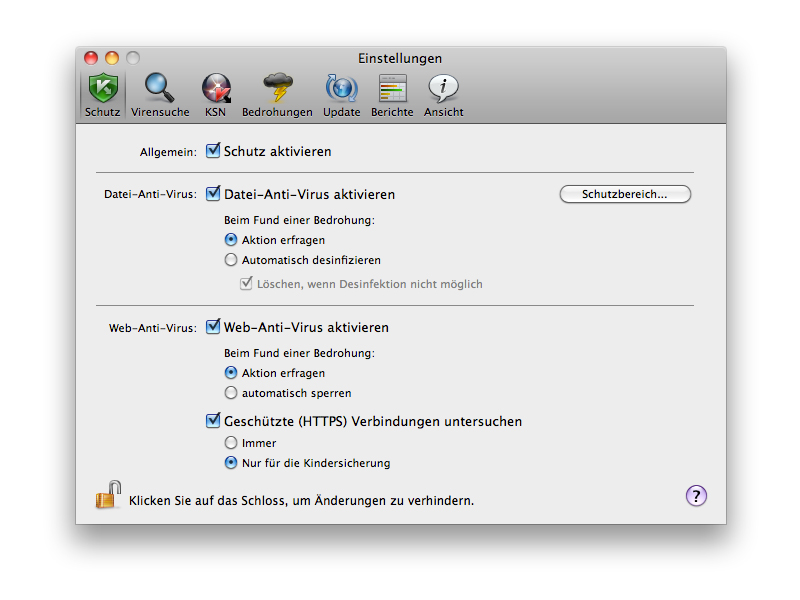Open help with the question mark button
Screen dimensions: 800x600
click(x=696, y=495)
